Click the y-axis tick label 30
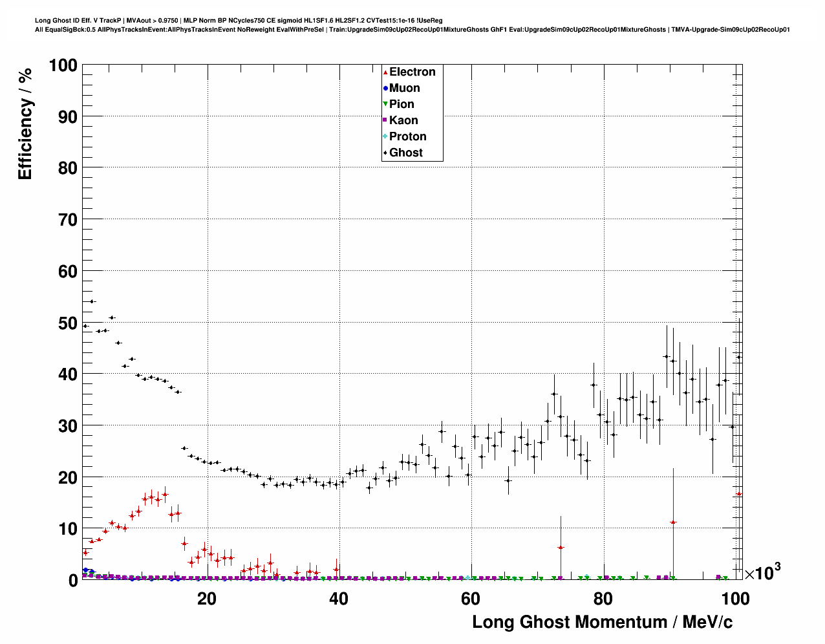This screenshot has height=644, width=825. tap(68, 426)
